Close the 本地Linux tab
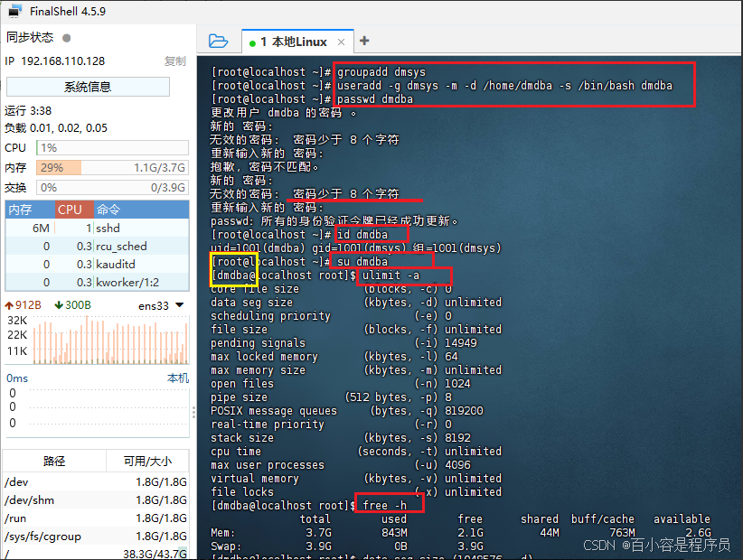The image size is (743, 560). point(341,42)
